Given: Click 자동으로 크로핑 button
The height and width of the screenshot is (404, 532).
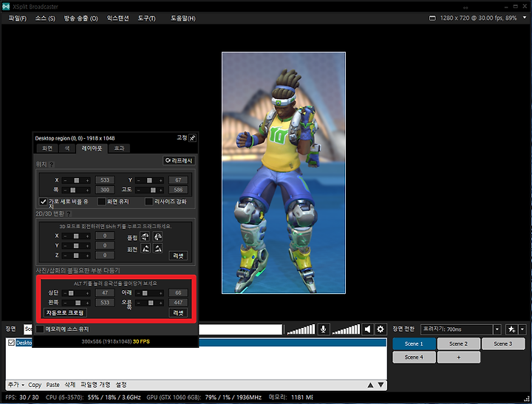Looking at the screenshot, I should point(65,312).
